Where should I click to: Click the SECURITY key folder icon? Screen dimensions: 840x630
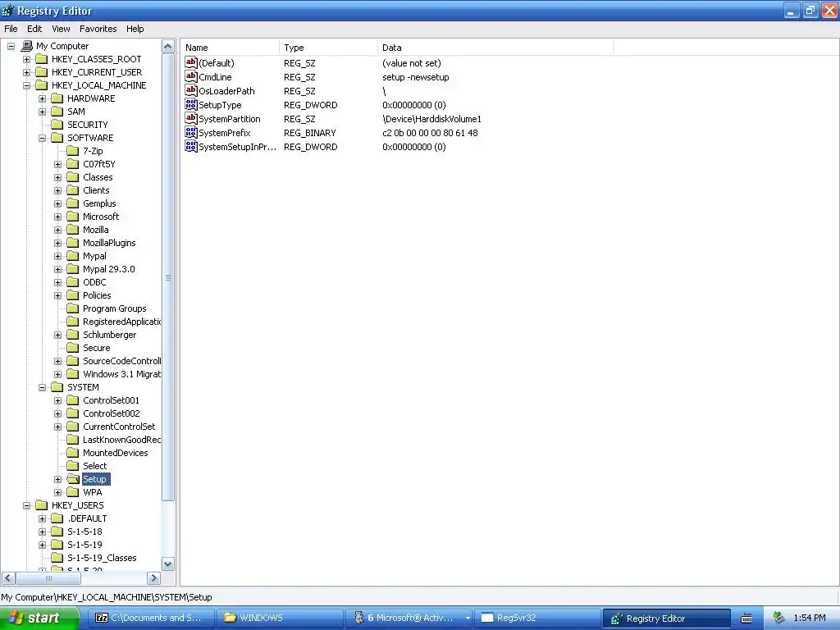pyautogui.click(x=57, y=125)
